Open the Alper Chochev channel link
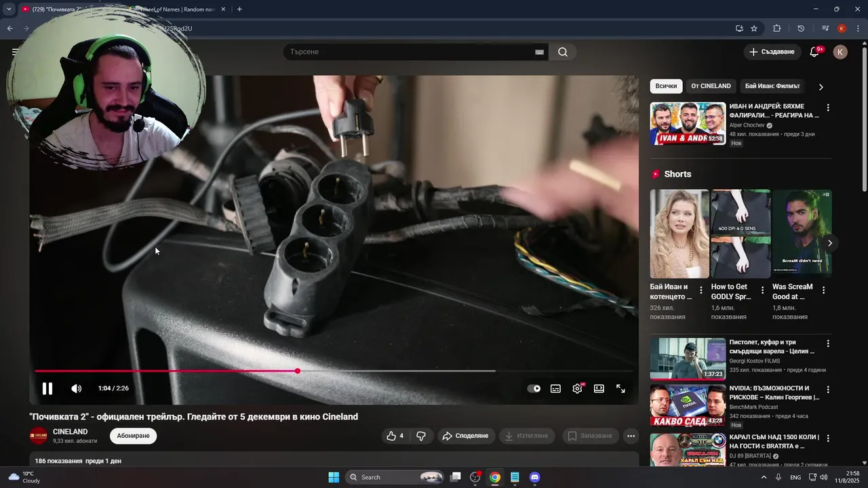868x488 pixels. click(x=747, y=125)
